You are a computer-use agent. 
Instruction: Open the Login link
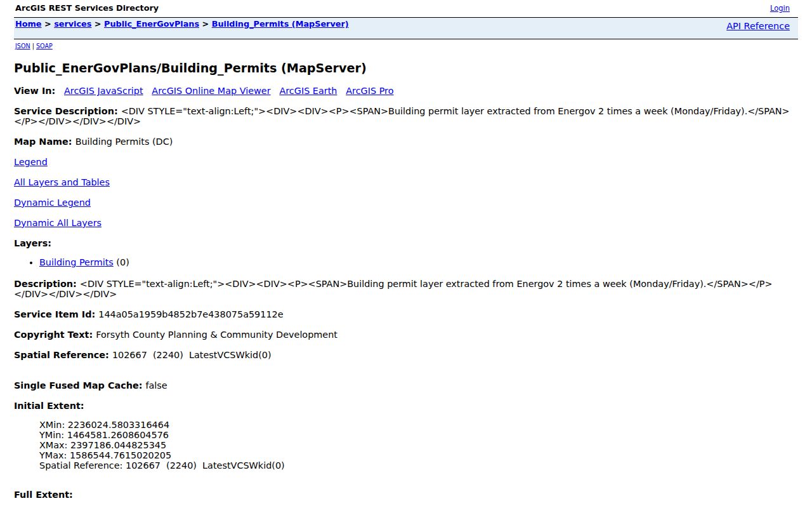pyautogui.click(x=780, y=8)
